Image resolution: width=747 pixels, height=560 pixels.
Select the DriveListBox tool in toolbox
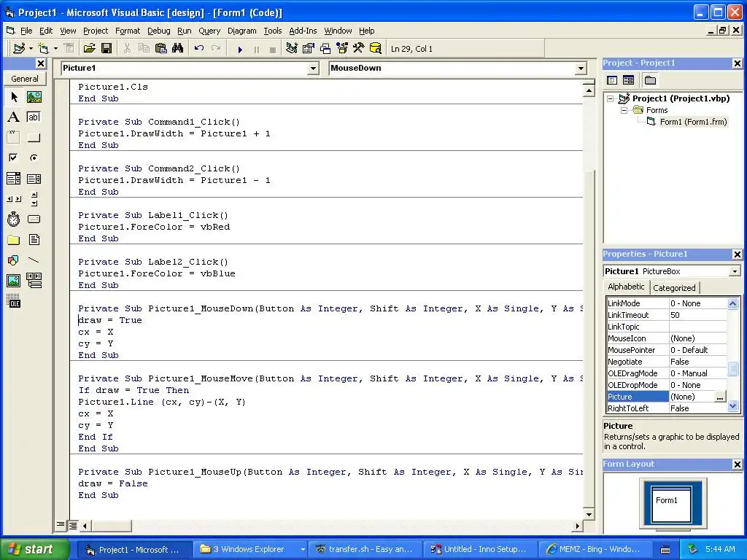(34, 219)
